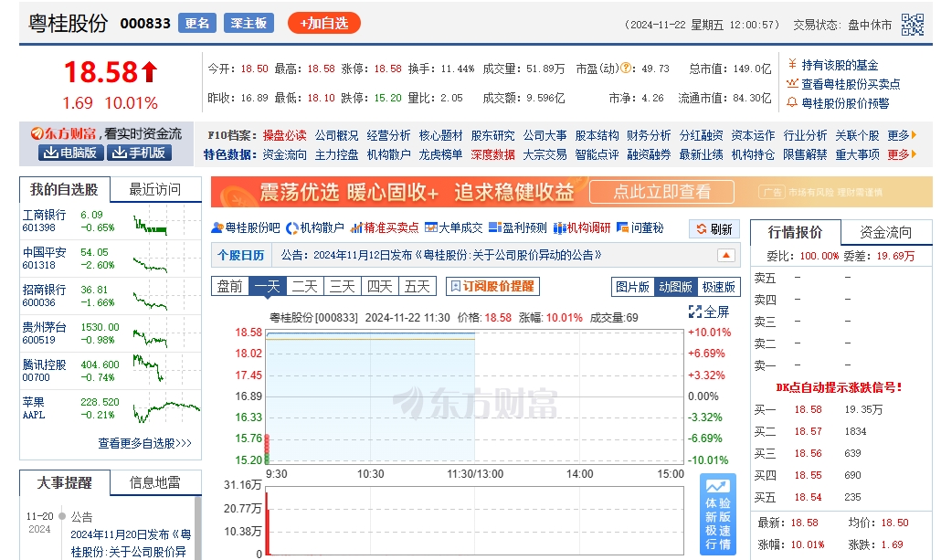Expand F10档案 更多 arrow
This screenshot has width=941, height=560.
point(902,135)
